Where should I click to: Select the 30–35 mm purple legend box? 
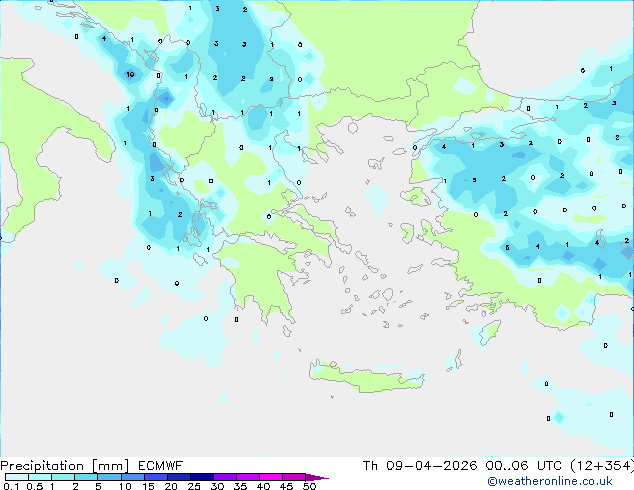(x=224, y=477)
